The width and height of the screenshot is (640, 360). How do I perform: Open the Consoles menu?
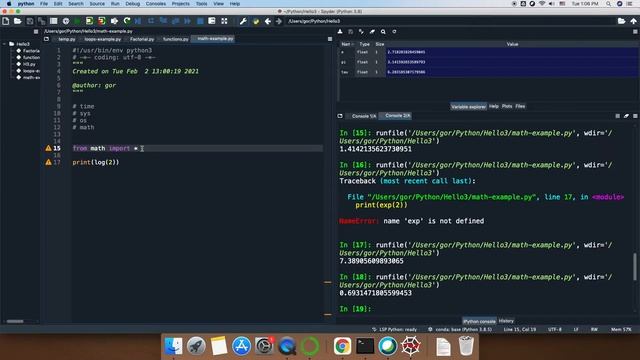(x=156, y=4)
